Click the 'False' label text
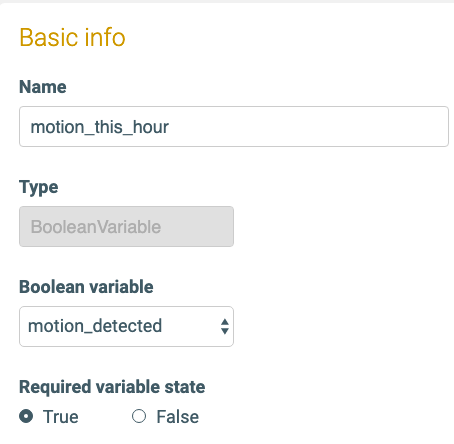 click(178, 417)
